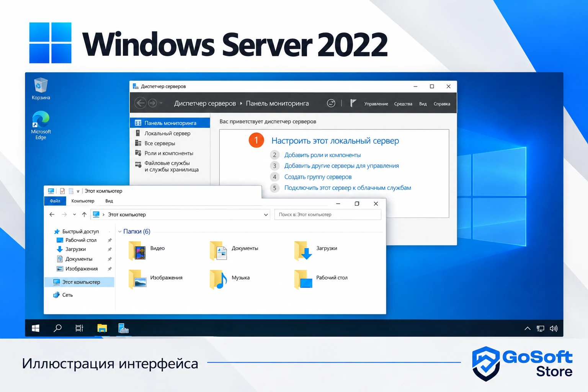Select Сеть in Explorer navigation pane
Screen dimensions: 588x392
click(x=63, y=295)
